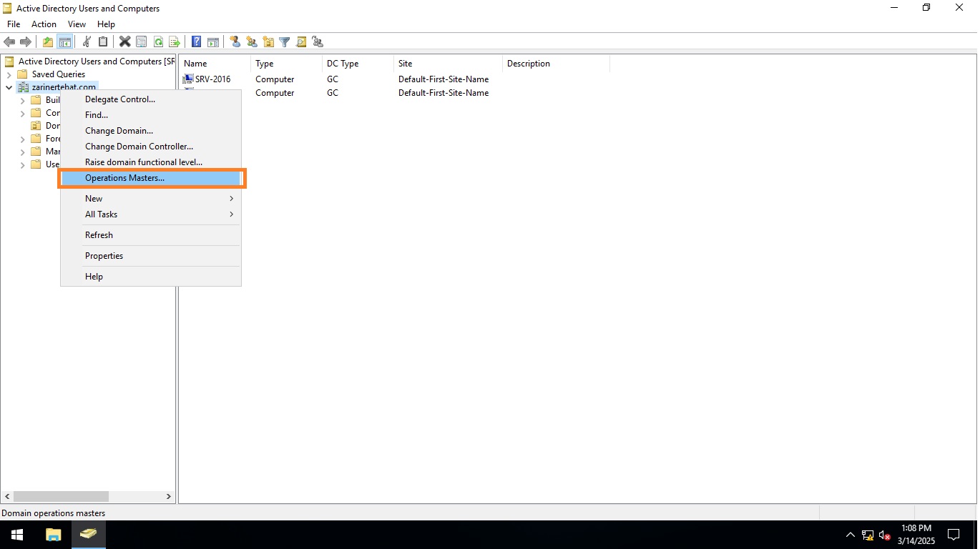Sort by the Site column header
980x549 pixels.
click(448, 64)
